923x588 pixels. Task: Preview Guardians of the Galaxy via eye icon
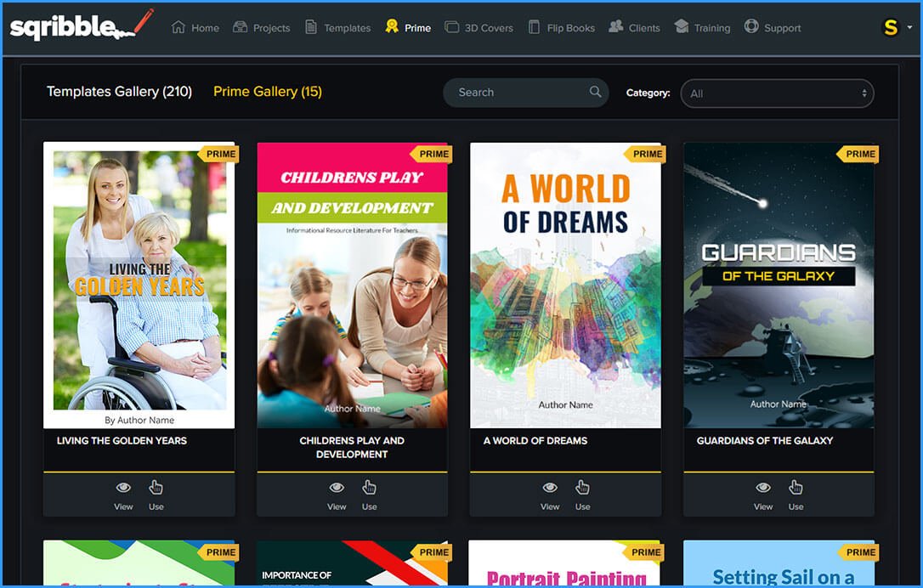tap(763, 488)
